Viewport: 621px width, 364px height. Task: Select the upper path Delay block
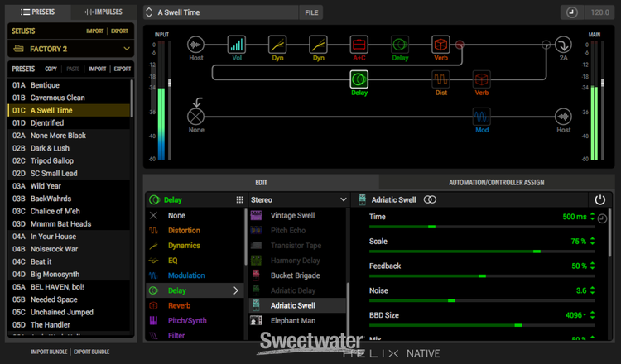[x=400, y=45]
